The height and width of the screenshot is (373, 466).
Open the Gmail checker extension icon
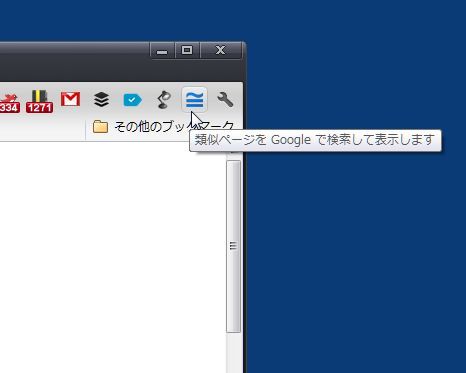pyautogui.click(x=70, y=99)
